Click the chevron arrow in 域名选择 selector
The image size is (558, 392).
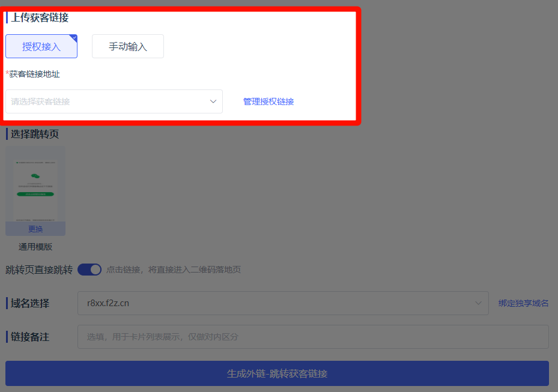pos(479,303)
